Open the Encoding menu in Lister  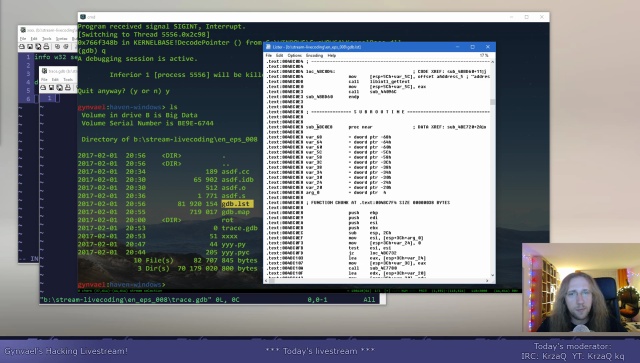click(314, 56)
